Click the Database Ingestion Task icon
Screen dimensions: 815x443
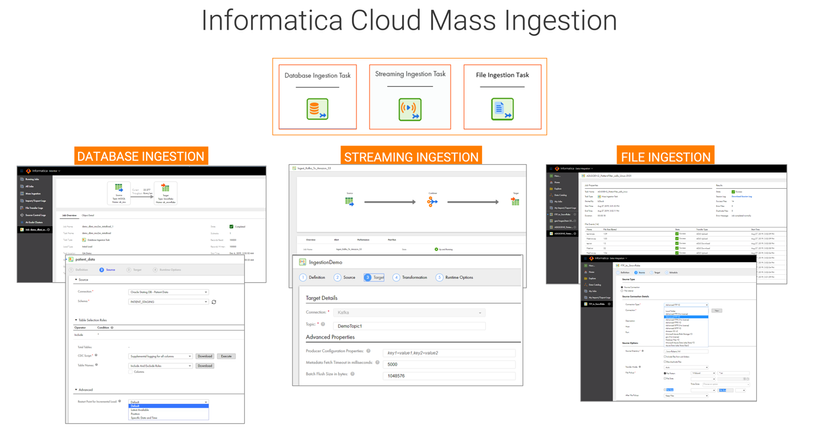point(317,109)
